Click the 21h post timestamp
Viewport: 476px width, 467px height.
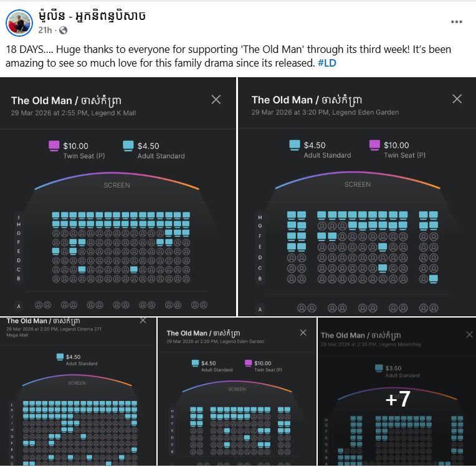point(45,30)
